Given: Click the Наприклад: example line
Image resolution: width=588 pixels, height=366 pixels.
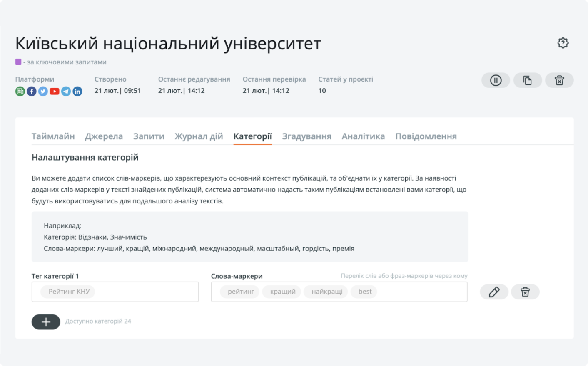Looking at the screenshot, I should point(62,226).
